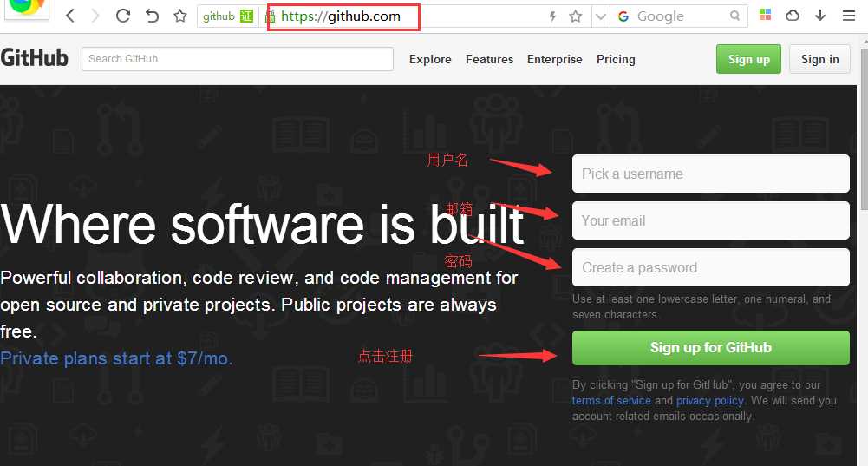This screenshot has height=466, width=868.
Task: Click the green certificate badge next to github
Action: pyautogui.click(x=246, y=16)
